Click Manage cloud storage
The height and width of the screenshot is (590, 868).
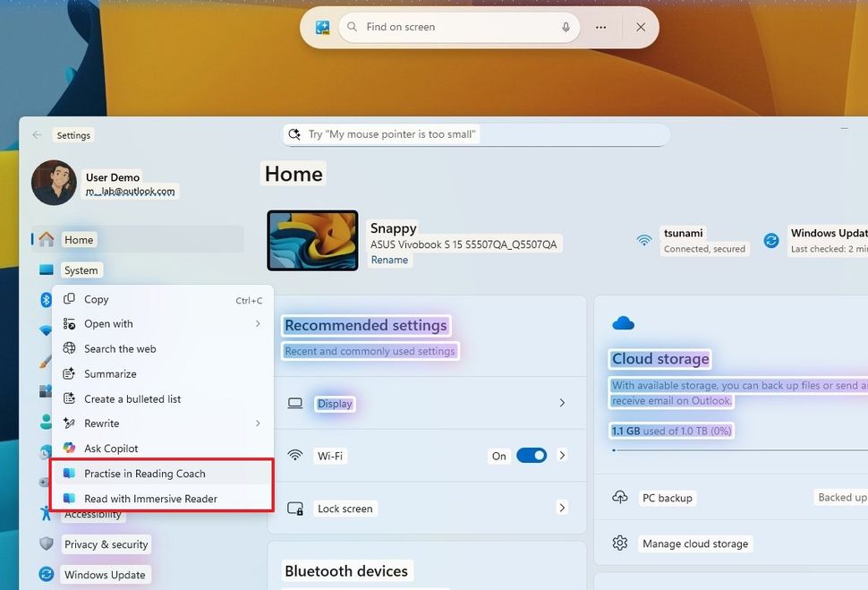[x=694, y=543]
